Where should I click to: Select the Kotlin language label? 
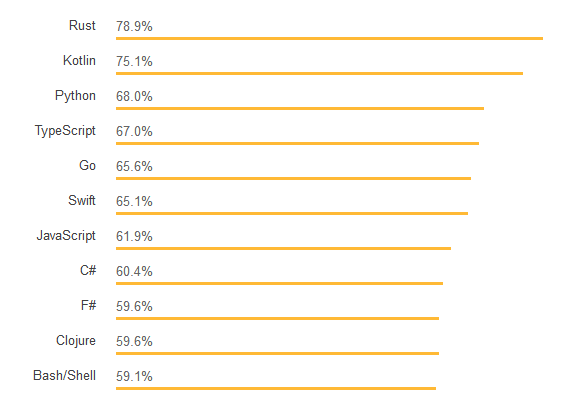[x=79, y=60]
